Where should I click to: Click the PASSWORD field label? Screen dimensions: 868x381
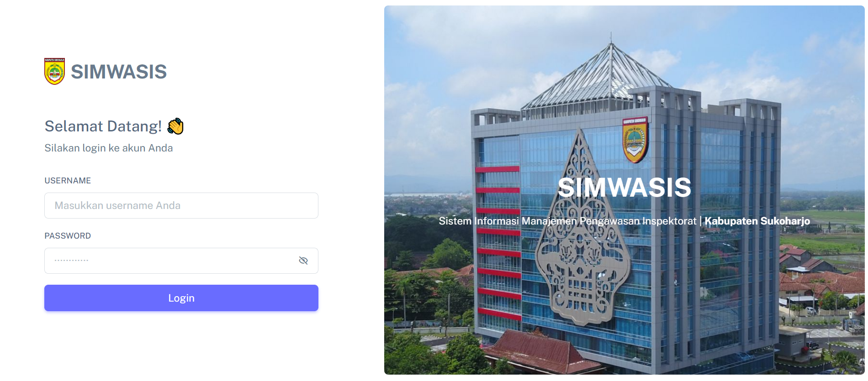point(68,236)
